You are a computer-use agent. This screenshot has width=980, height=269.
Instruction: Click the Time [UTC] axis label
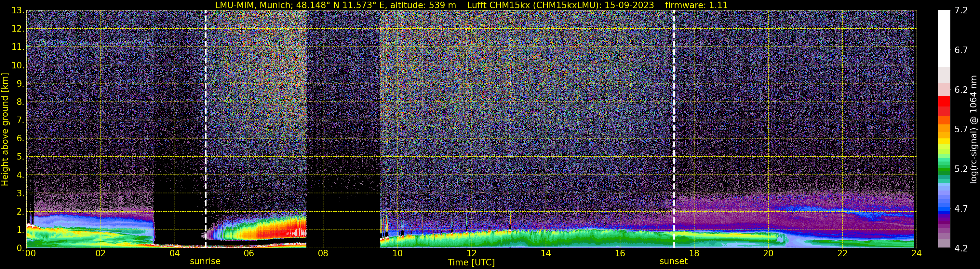(x=471, y=262)
